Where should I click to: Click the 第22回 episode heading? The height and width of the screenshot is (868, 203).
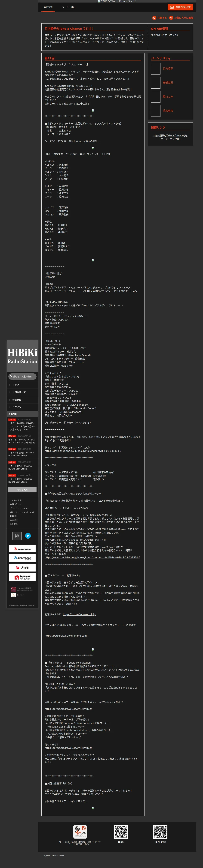pos(50,58)
